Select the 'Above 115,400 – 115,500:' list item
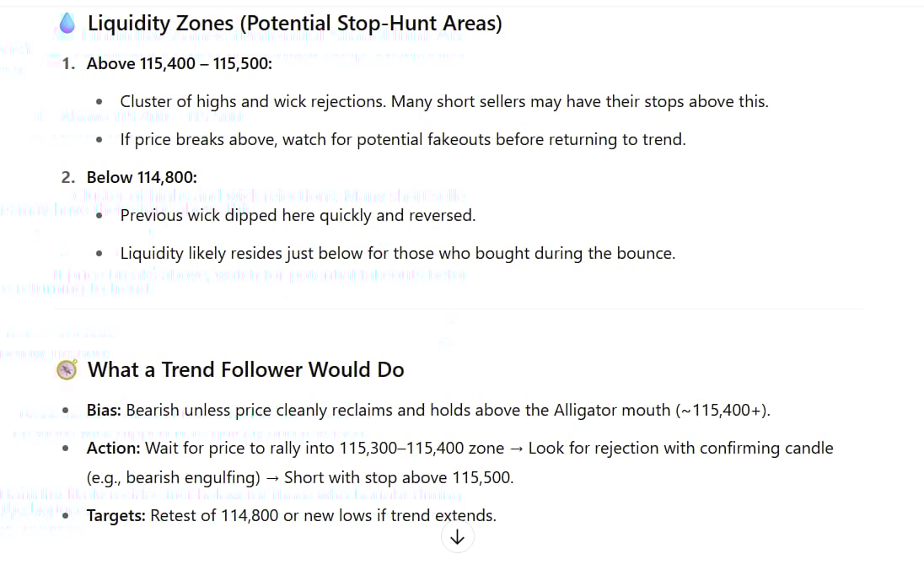 [x=180, y=63]
